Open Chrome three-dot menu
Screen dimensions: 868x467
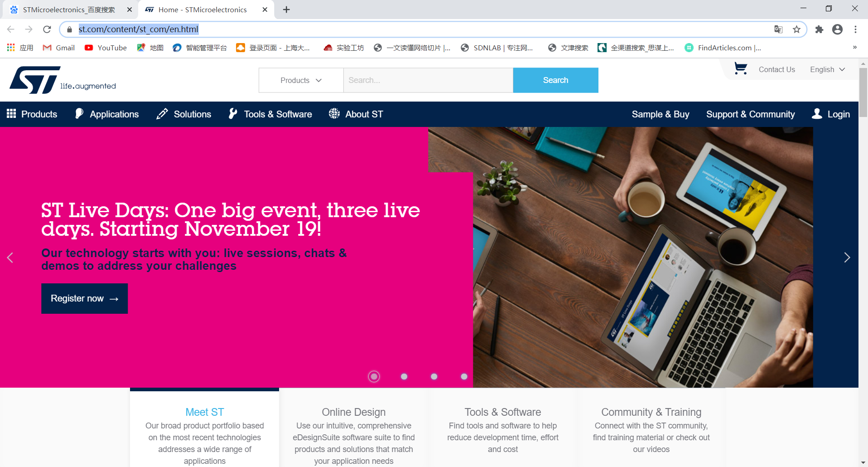click(x=855, y=29)
